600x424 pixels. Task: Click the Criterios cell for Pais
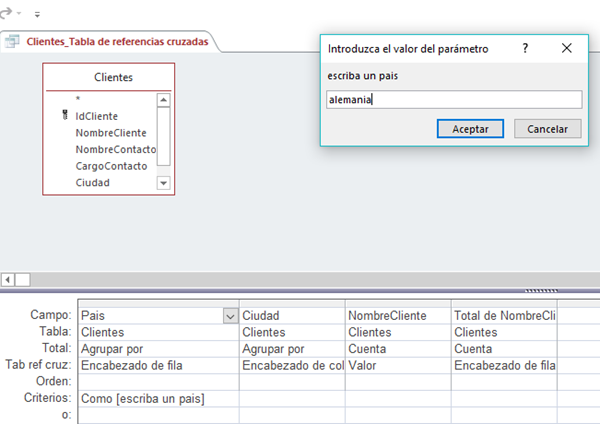(x=158, y=400)
